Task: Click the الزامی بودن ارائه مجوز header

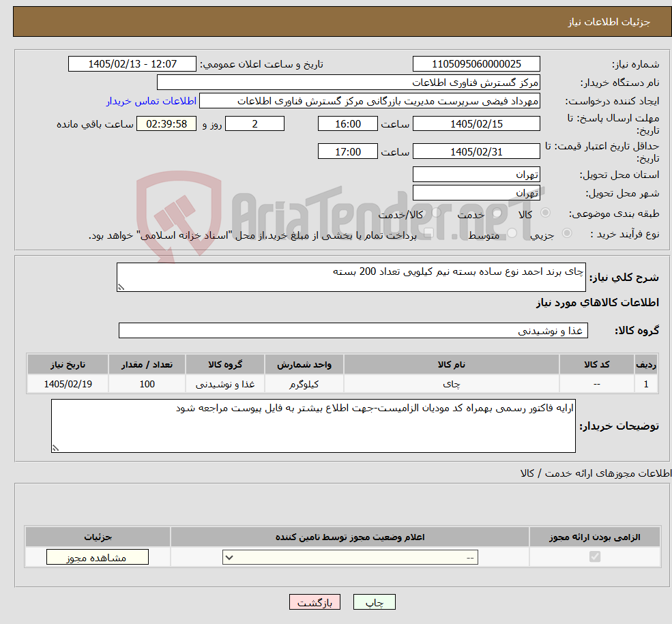Action: click(x=595, y=537)
